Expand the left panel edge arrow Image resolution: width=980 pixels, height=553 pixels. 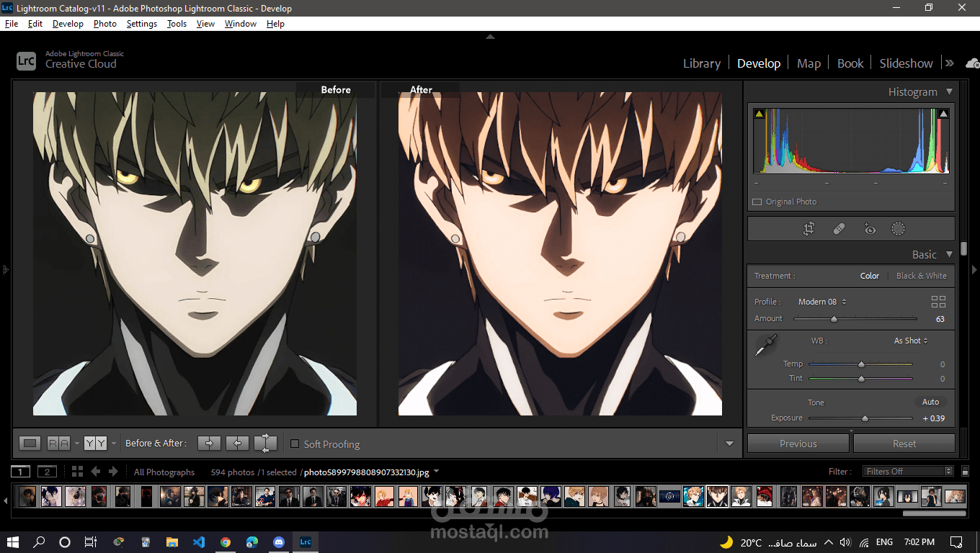[x=4, y=269]
